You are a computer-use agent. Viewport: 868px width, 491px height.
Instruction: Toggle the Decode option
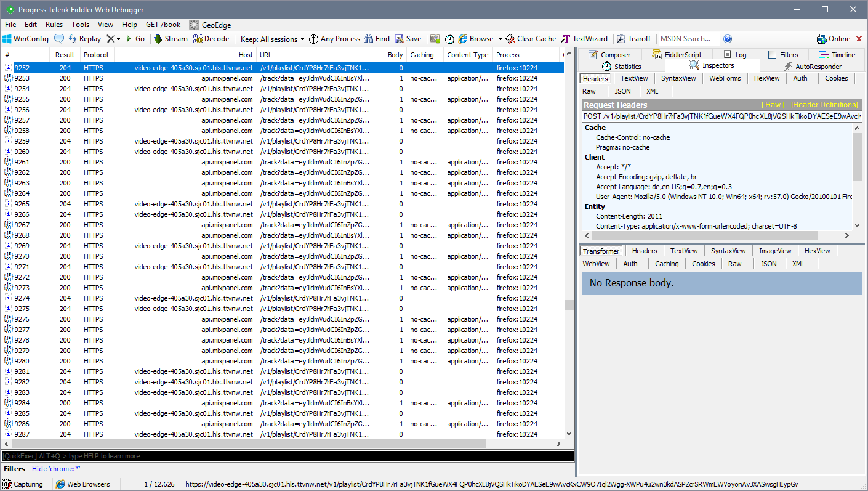point(211,39)
